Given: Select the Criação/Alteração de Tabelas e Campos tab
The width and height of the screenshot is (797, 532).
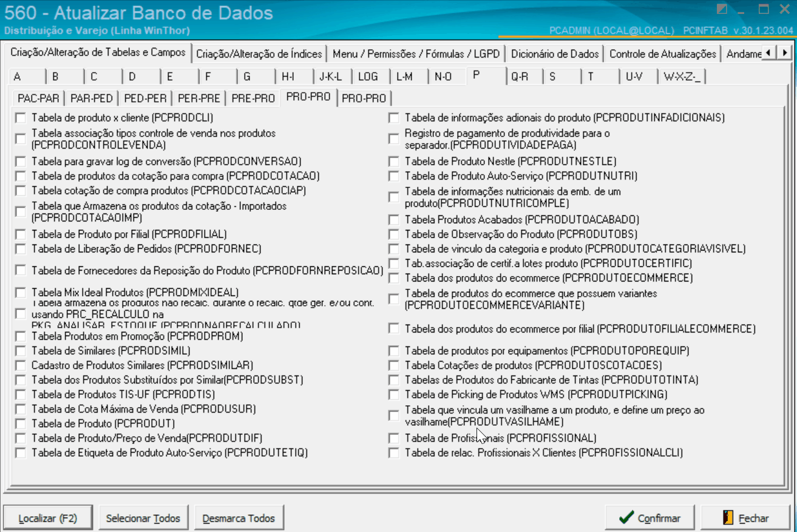Looking at the screenshot, I should pos(98,53).
